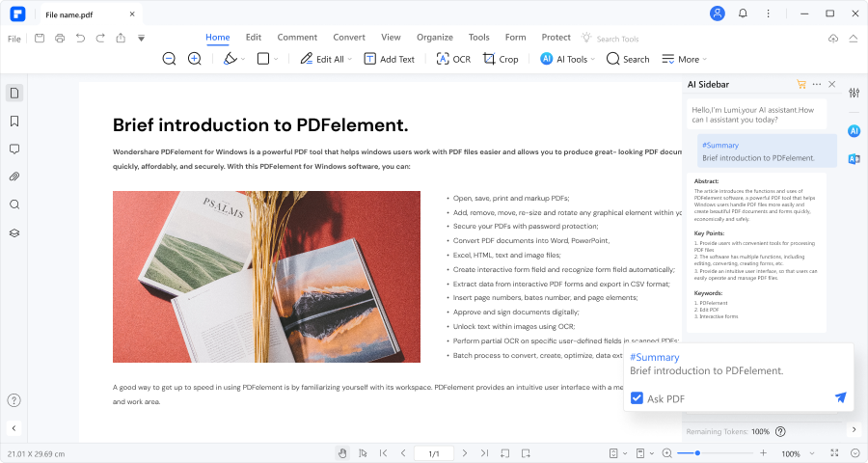Undo the last action
868x463 pixels.
click(80, 39)
